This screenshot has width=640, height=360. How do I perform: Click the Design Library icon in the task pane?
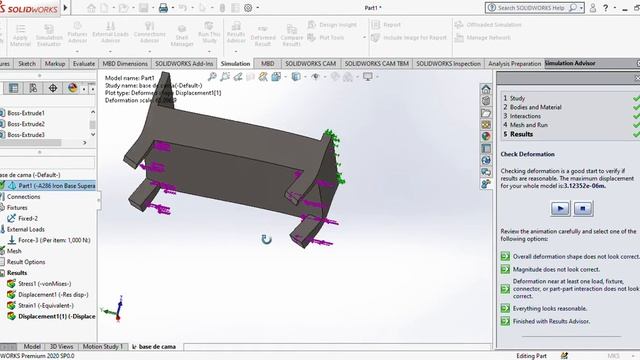(486, 101)
